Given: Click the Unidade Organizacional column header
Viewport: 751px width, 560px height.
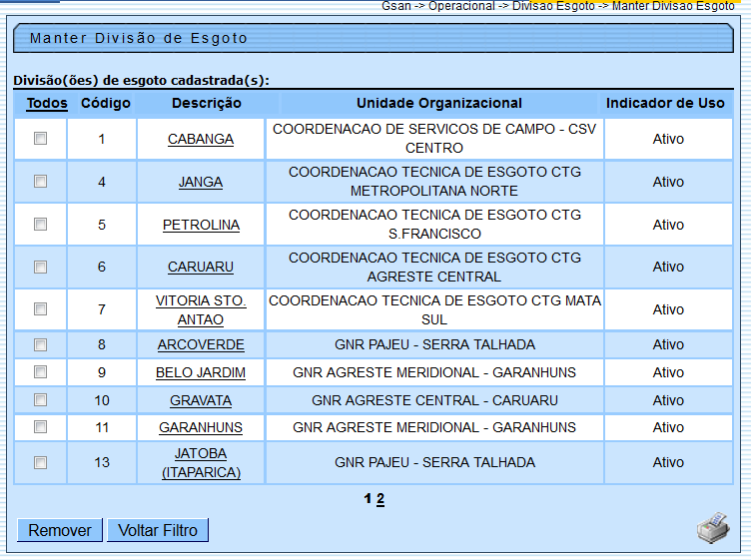Looking at the screenshot, I should (439, 103).
